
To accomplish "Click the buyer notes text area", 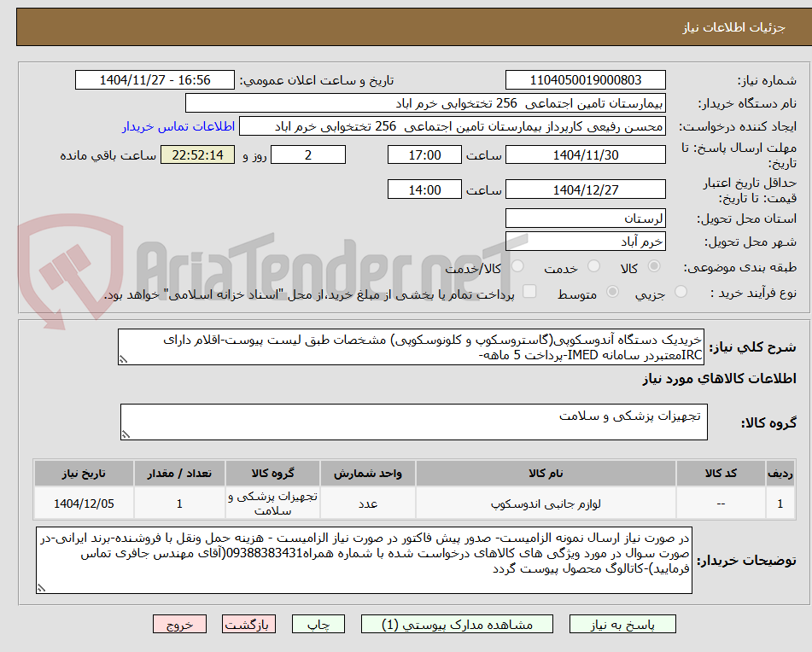I will (364, 561).
